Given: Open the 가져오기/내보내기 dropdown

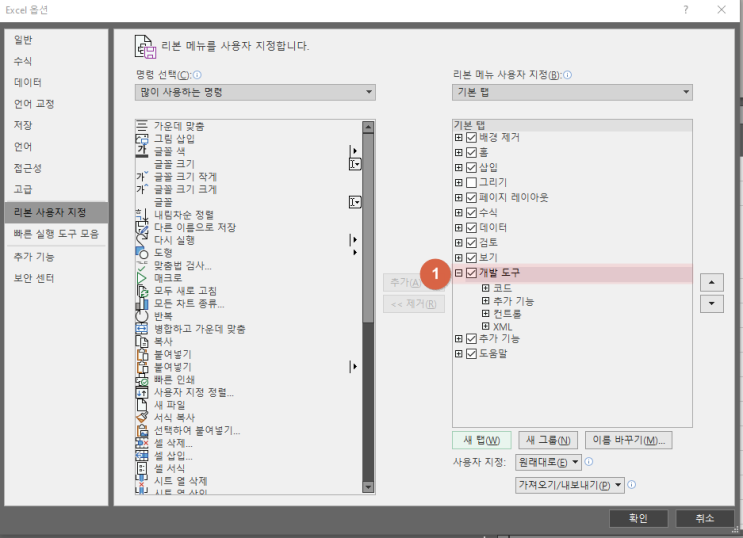Looking at the screenshot, I should tap(570, 485).
